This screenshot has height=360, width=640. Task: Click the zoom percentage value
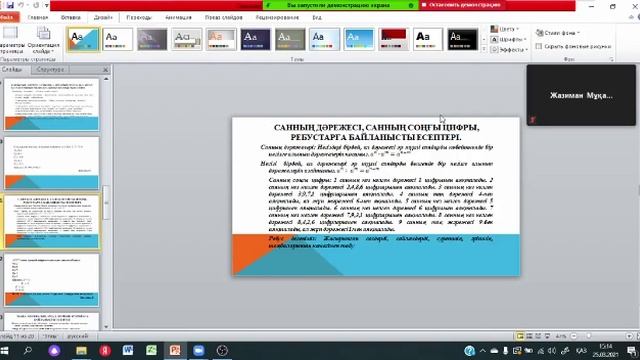click(561, 336)
